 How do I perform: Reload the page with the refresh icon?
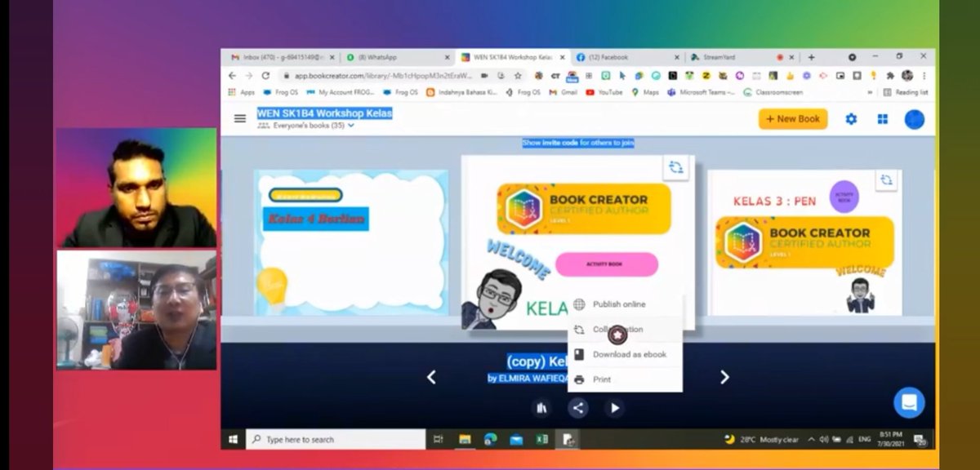(265, 75)
